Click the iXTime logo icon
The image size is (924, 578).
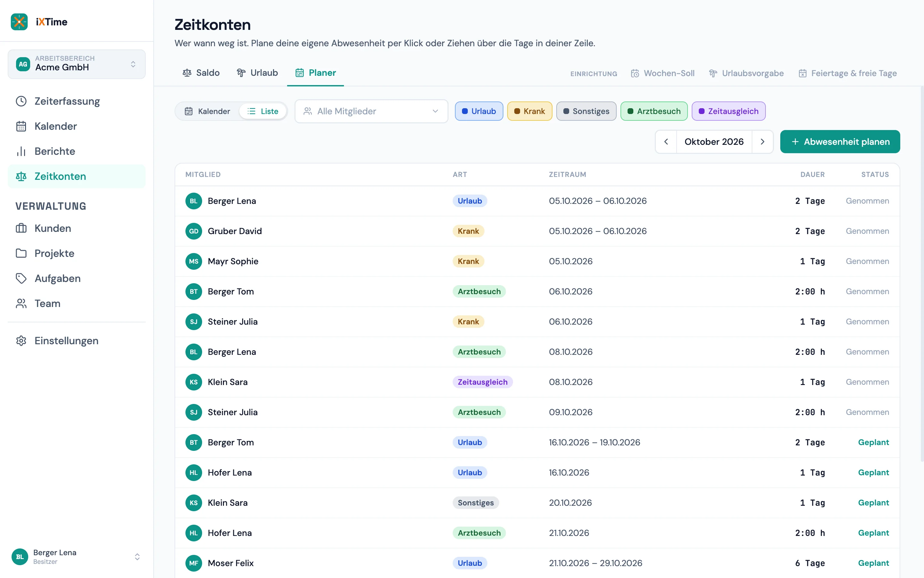pos(19,22)
